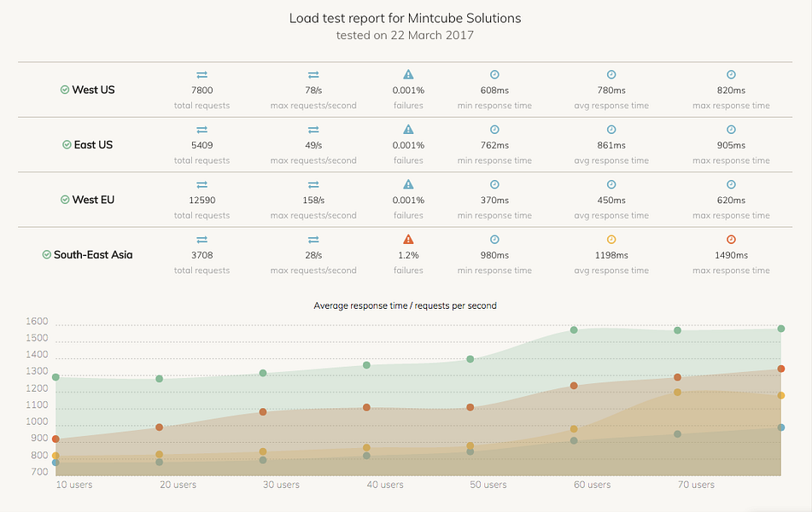
Task: Click the 1198ms avg response time value
Action: coord(611,254)
